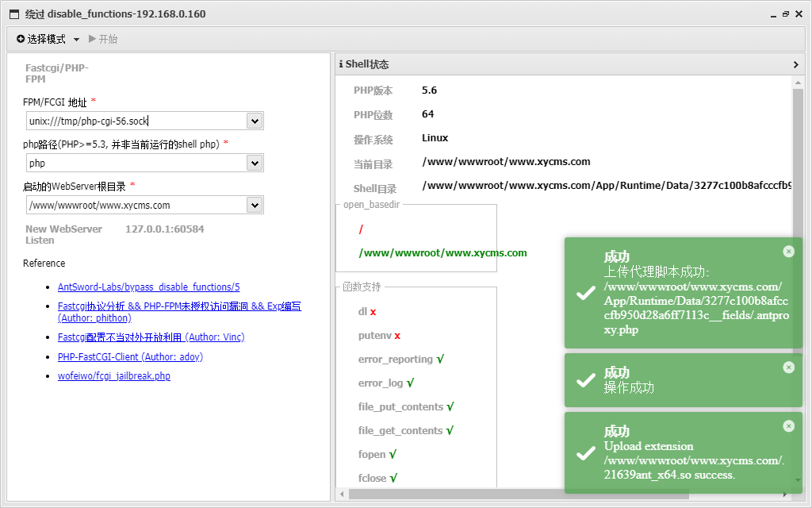Click the plus icon on 选择模式
812x508 pixels.
click(21, 39)
